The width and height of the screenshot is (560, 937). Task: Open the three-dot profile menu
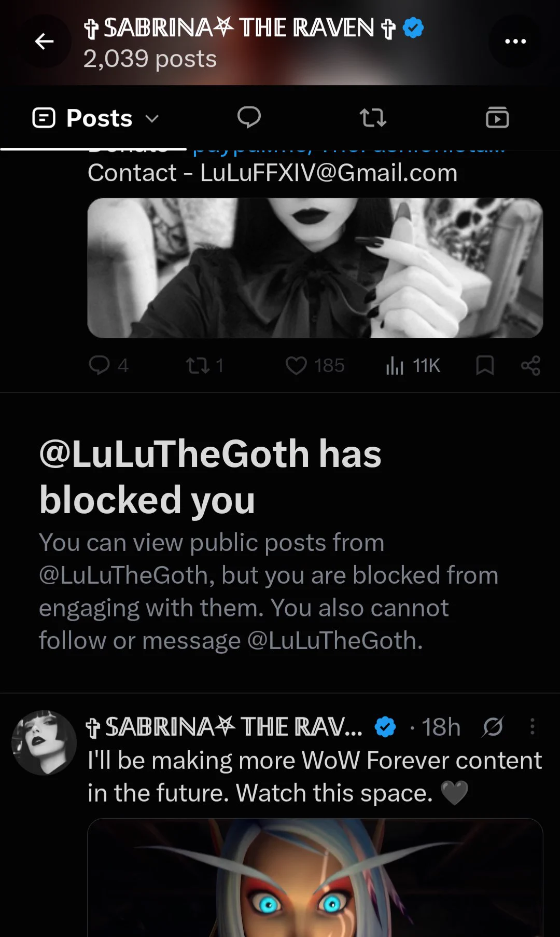coord(515,42)
